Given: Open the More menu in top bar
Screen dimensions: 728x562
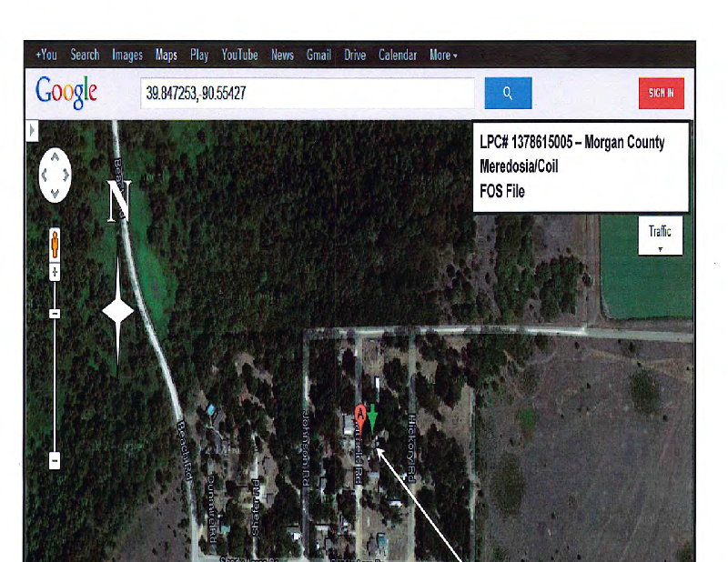Looking at the screenshot, I should pyautogui.click(x=443, y=55).
